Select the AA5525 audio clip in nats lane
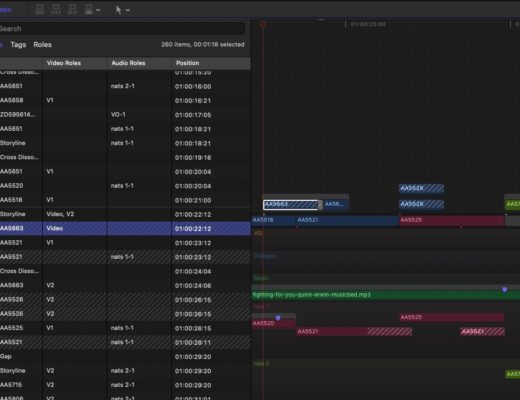520x400 pixels. (x=452, y=317)
